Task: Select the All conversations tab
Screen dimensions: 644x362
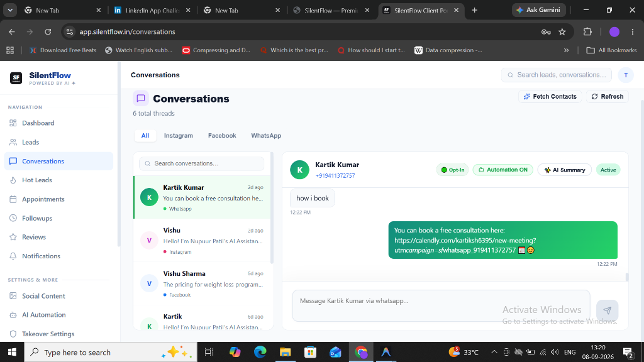Action: pos(145,136)
